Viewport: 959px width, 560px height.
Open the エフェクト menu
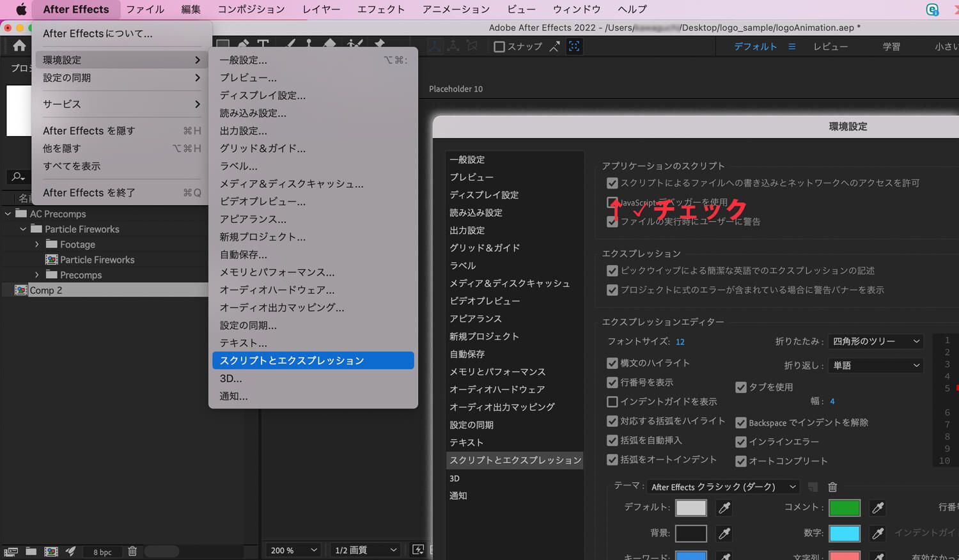[x=381, y=9]
